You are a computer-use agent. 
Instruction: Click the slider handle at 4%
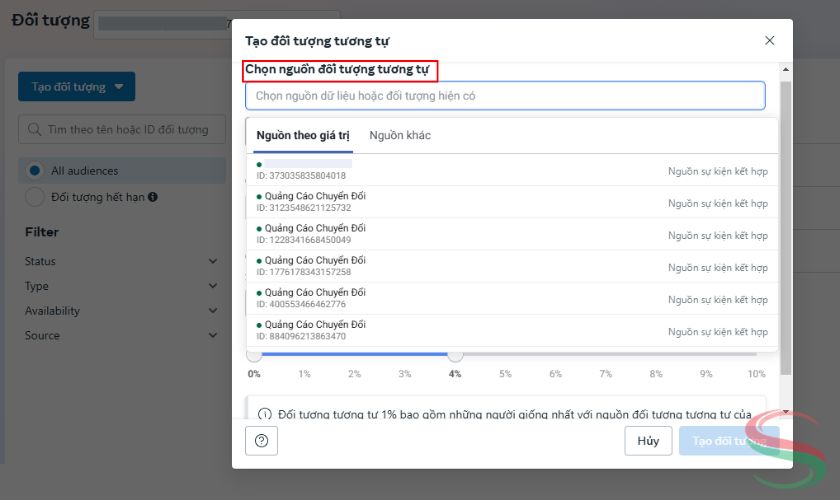pyautogui.click(x=455, y=354)
